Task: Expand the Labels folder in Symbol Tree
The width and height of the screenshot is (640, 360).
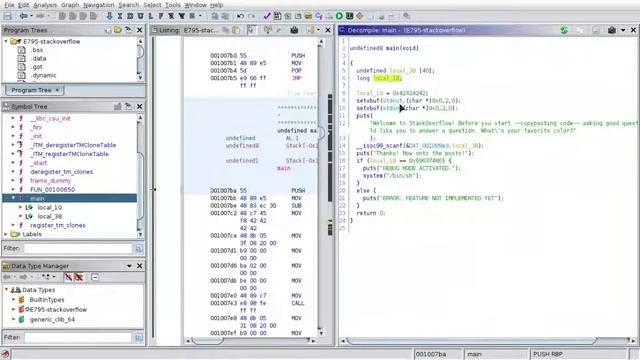Action: click(6, 234)
